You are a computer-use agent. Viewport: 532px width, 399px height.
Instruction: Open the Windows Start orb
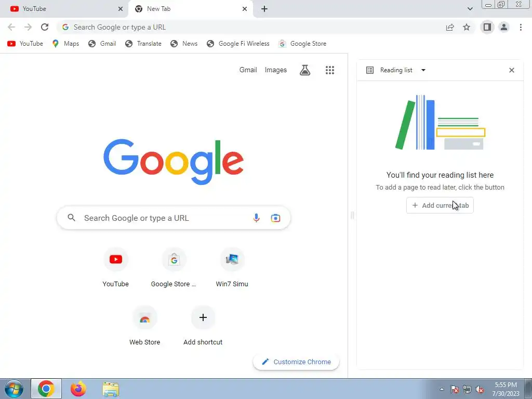(14, 389)
